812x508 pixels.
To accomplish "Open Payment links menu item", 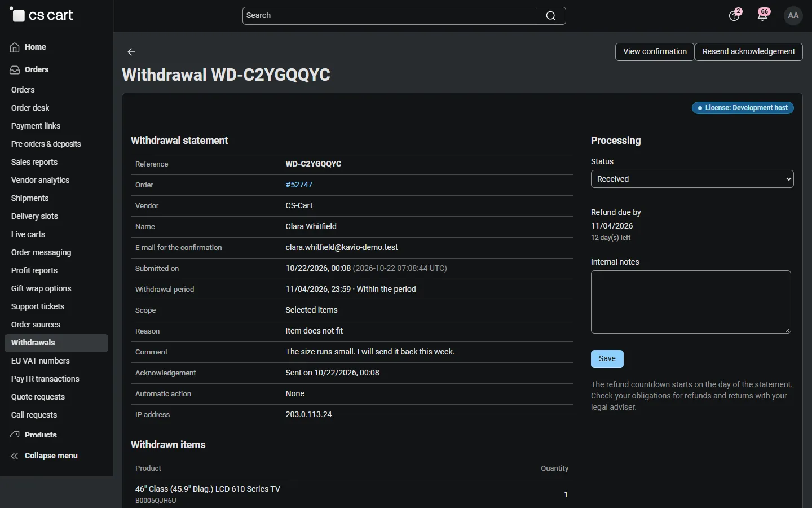I will pyautogui.click(x=36, y=126).
